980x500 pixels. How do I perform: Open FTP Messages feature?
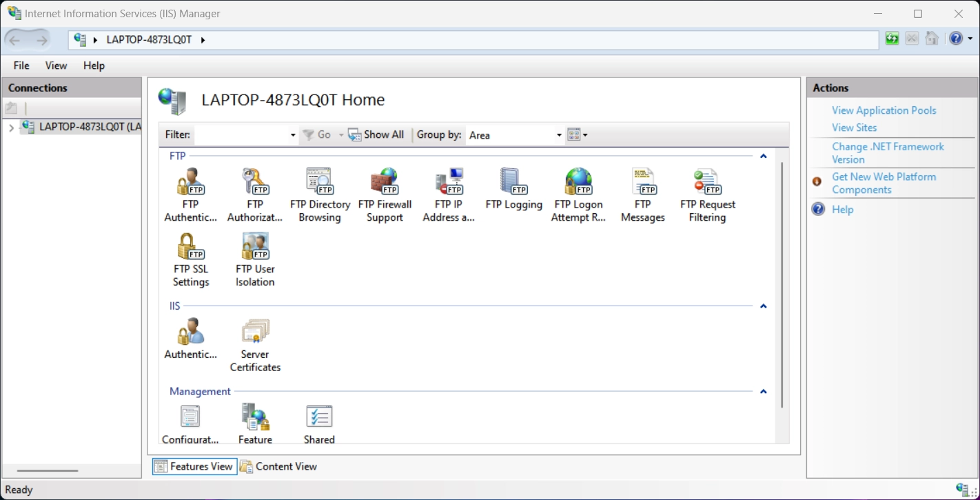point(642,195)
